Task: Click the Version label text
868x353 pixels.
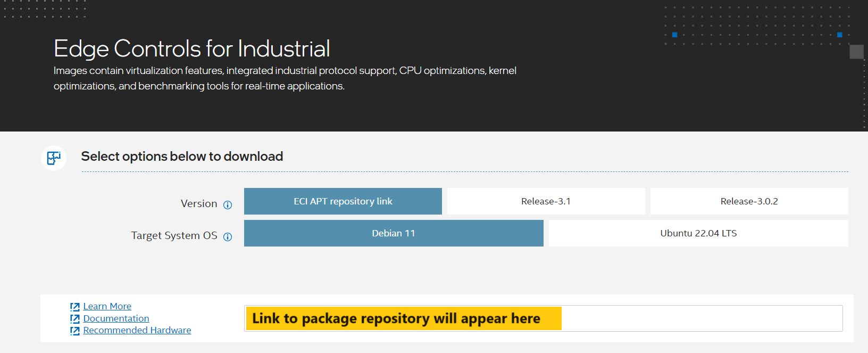Action: click(199, 204)
